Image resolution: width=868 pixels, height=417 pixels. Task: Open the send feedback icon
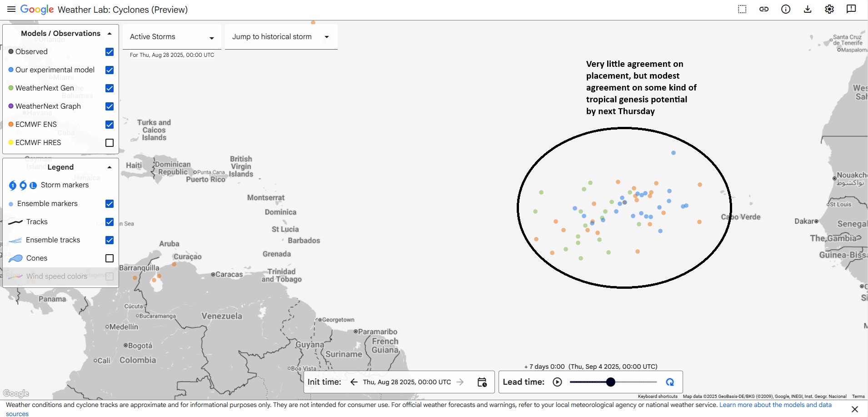point(851,9)
